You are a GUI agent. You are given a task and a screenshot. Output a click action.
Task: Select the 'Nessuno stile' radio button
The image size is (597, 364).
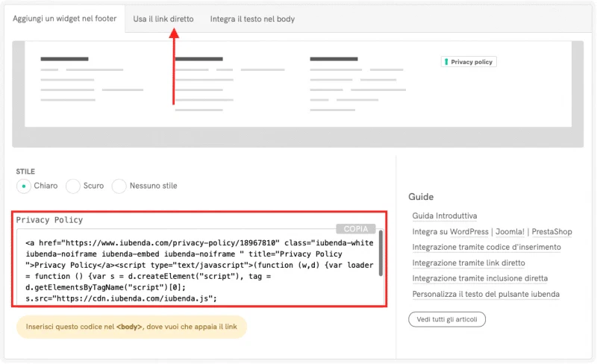(119, 186)
